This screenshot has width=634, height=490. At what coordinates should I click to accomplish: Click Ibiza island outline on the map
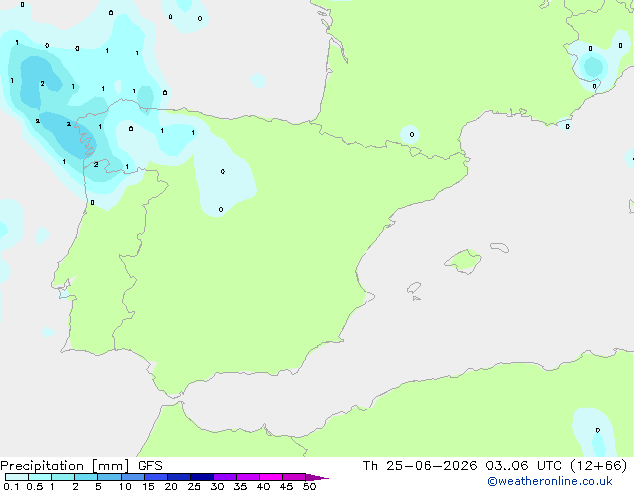click(x=414, y=288)
